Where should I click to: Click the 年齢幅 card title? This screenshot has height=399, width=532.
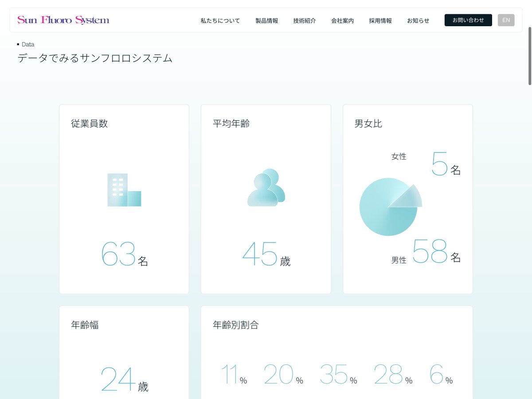pos(85,325)
